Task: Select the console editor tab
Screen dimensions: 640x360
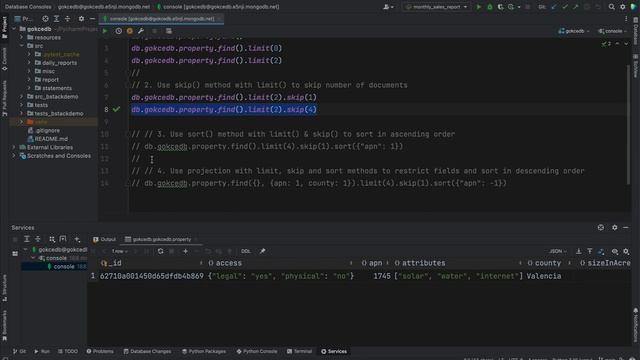Action: pos(162,19)
